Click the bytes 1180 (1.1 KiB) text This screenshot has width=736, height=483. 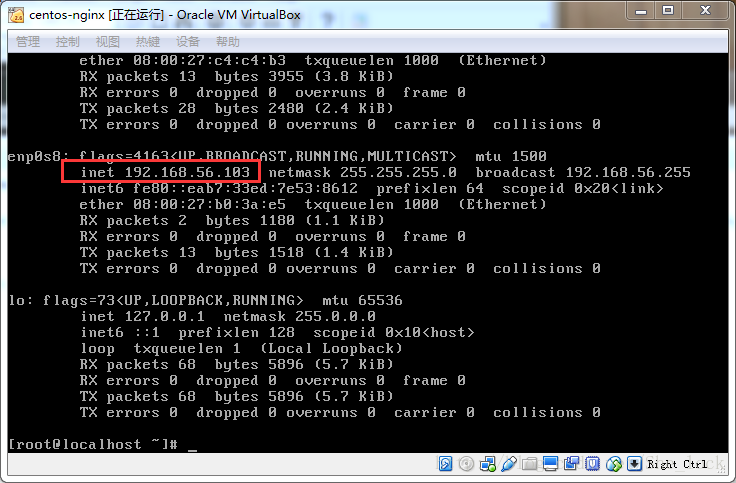tap(295, 221)
